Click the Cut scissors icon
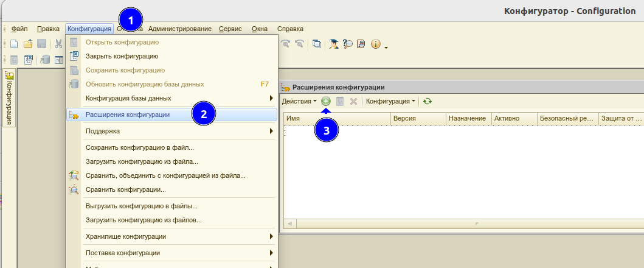Image resolution: width=644 pixels, height=268 pixels. (58, 44)
